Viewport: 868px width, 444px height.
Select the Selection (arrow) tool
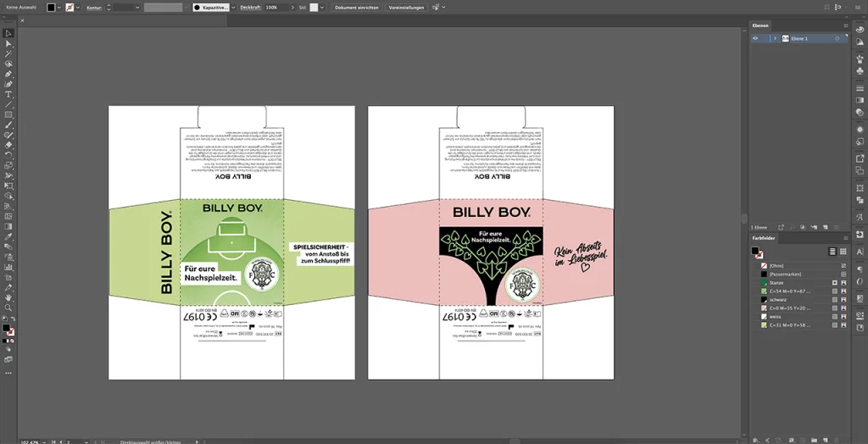tap(8, 34)
